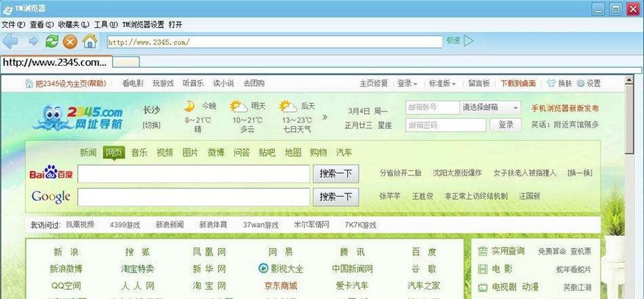Click the house icon next to 把2345设为主页
This screenshot has height=299, width=644.
click(x=29, y=84)
